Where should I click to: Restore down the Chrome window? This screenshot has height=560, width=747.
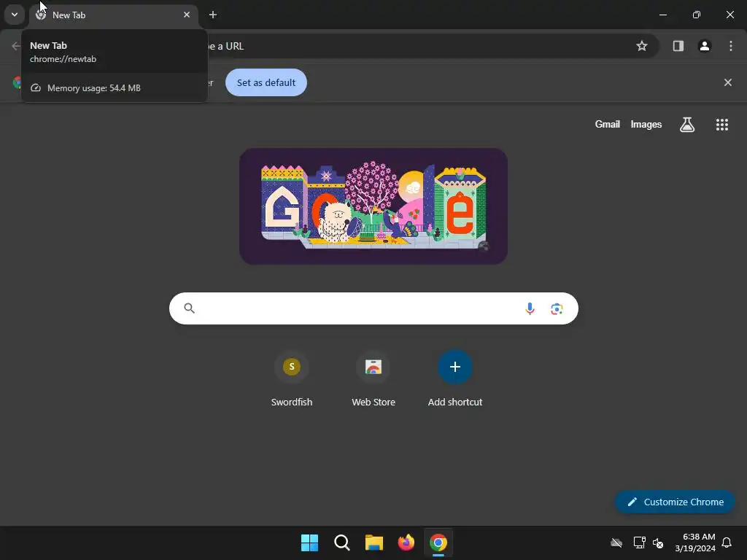(x=697, y=15)
